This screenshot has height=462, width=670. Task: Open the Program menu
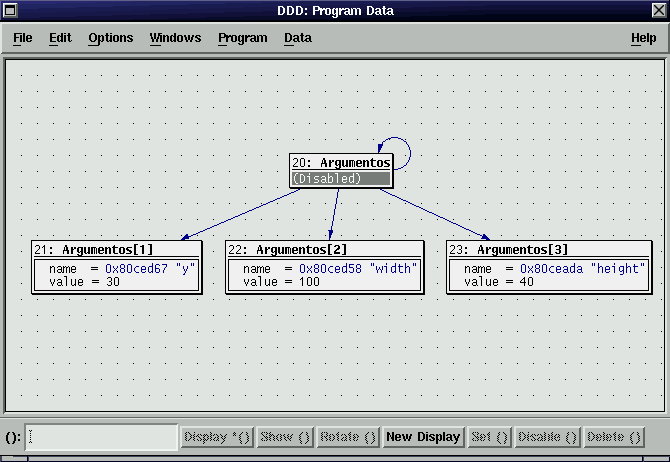coord(242,38)
